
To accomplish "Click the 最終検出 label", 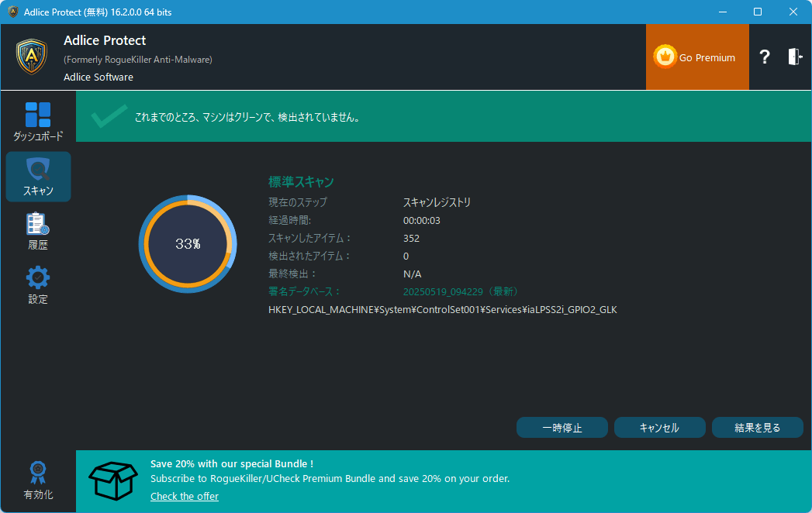I will (x=292, y=274).
